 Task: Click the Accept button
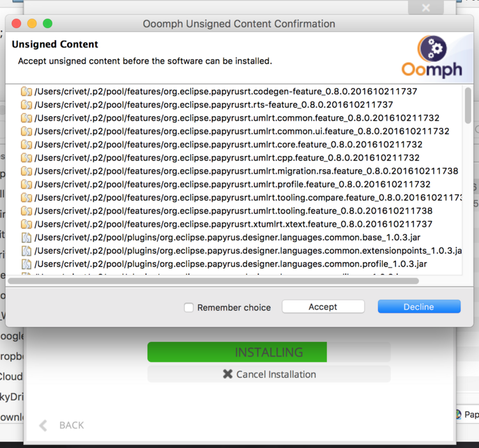pos(323,307)
